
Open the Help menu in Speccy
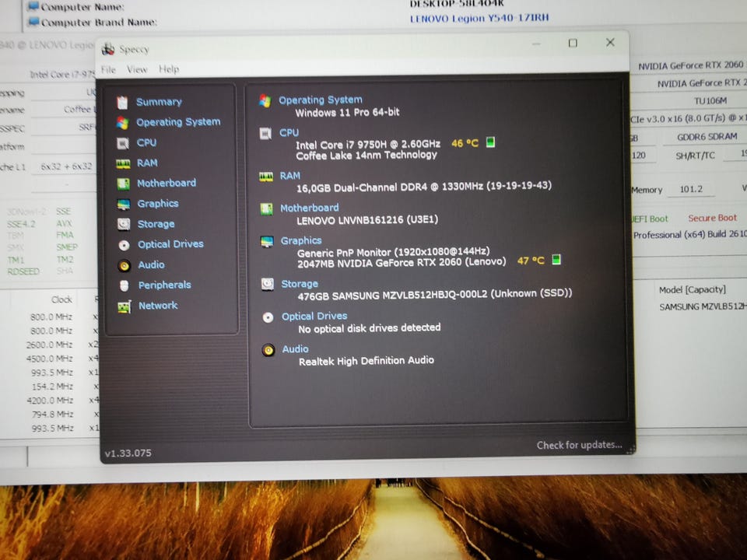click(169, 69)
